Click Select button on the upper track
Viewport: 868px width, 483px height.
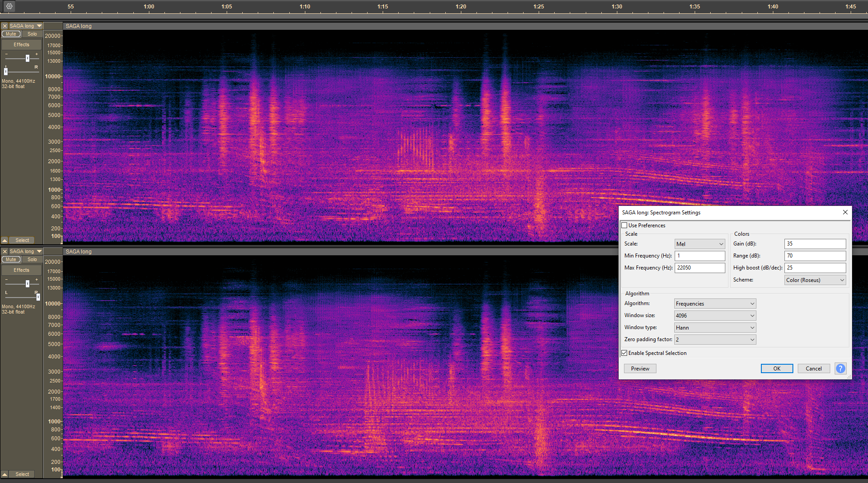click(22, 240)
